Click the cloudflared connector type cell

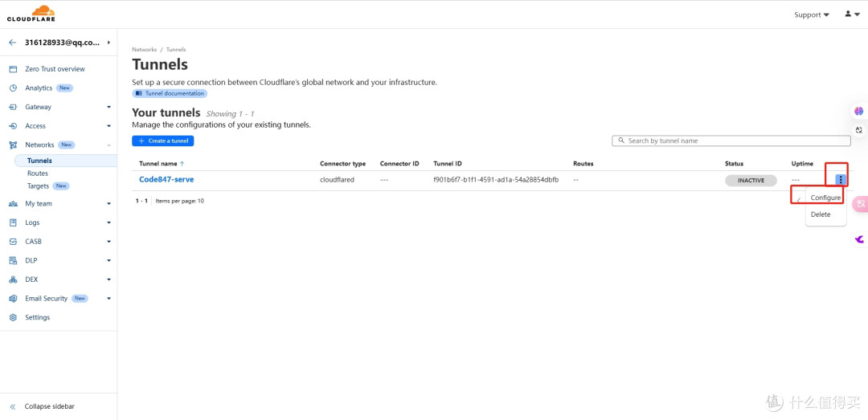click(337, 181)
